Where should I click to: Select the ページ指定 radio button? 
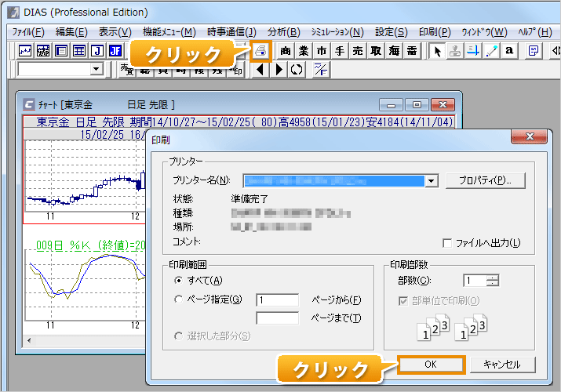click(180, 299)
